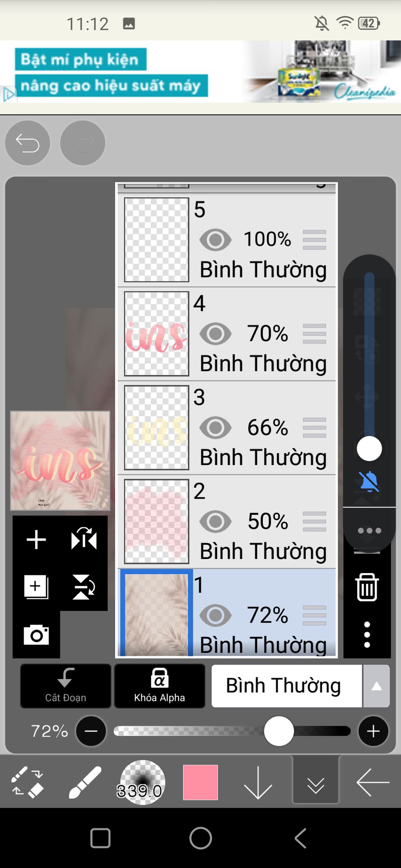Add layer from image icon
This screenshot has height=868, width=401.
(x=36, y=587)
